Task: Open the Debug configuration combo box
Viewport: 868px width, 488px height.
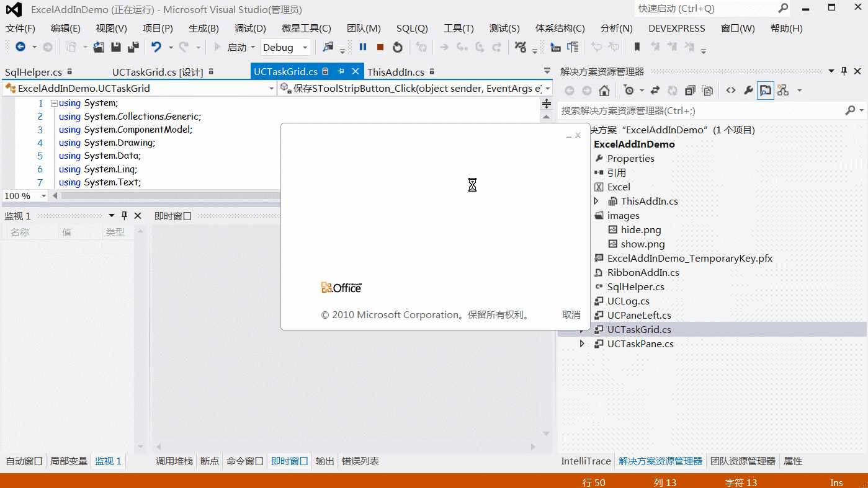Action: [285, 47]
